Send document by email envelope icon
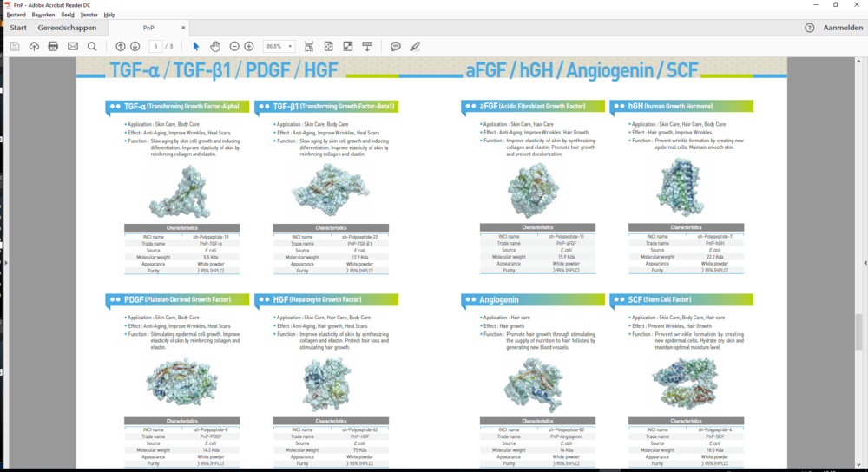This screenshot has width=868, height=472. click(73, 46)
